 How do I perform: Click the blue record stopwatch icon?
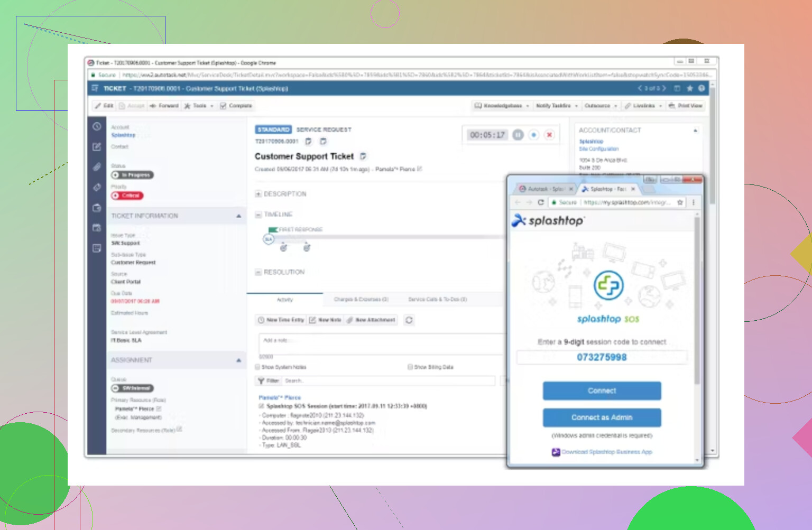[534, 135]
